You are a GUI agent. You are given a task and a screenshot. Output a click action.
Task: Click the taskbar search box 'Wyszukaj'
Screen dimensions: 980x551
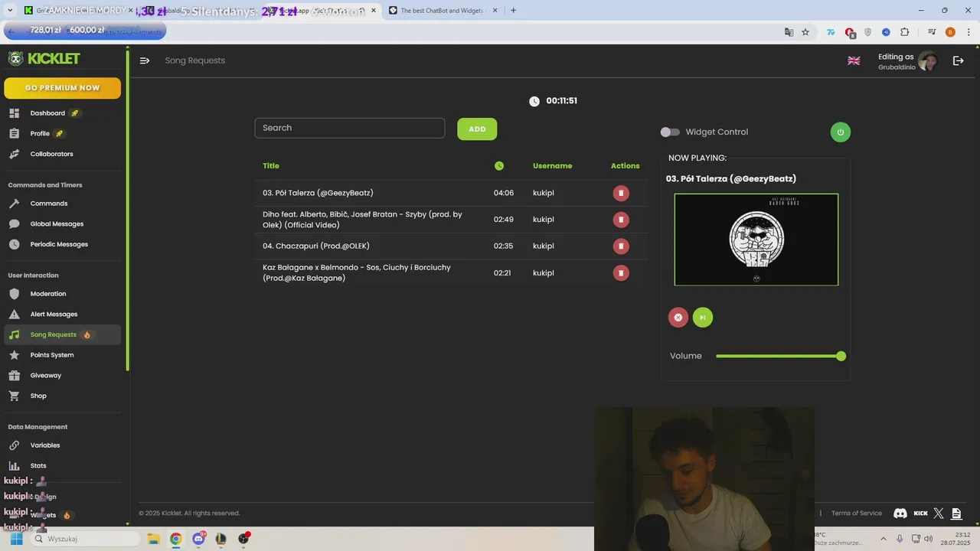(x=84, y=539)
